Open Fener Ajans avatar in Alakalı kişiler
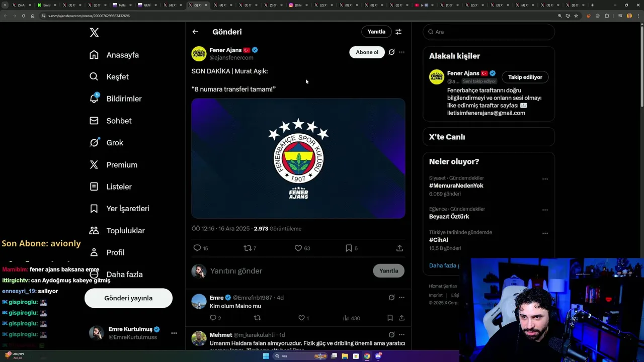The width and height of the screenshot is (644, 362). [x=437, y=77]
